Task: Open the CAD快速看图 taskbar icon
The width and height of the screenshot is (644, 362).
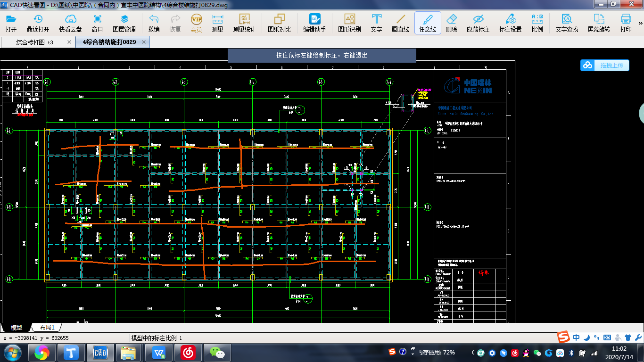Action: point(101,352)
